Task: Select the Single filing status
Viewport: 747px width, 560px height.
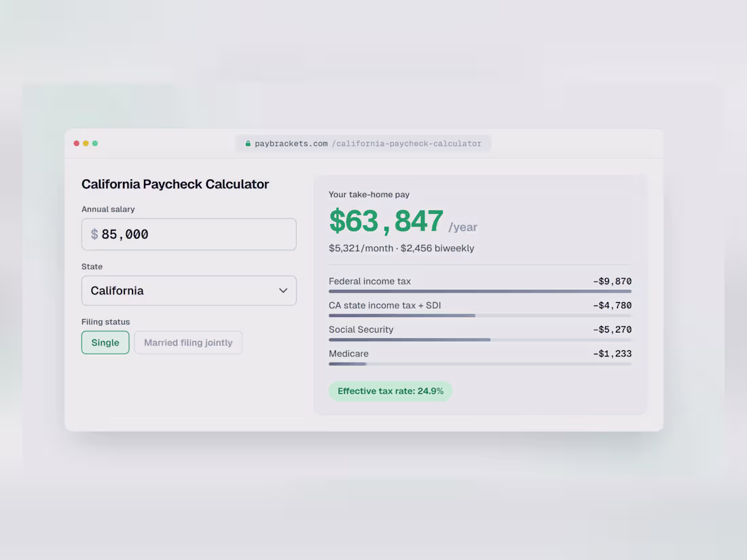Action: point(105,342)
